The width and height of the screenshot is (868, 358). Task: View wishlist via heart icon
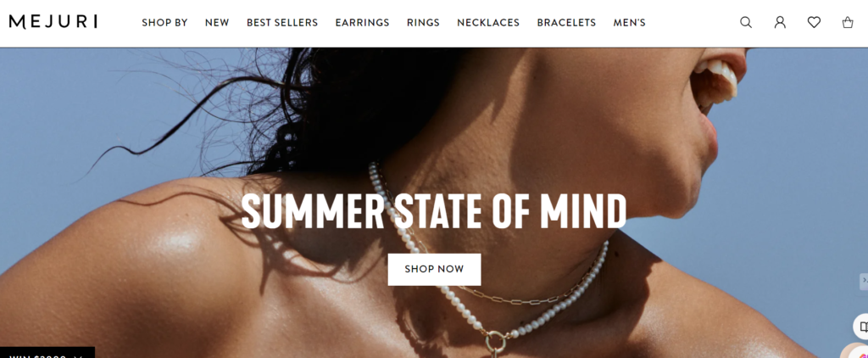(x=814, y=23)
